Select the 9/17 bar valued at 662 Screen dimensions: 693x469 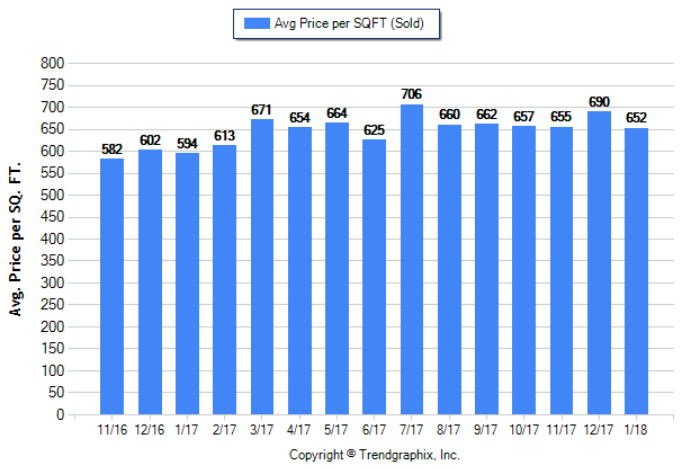click(487, 269)
